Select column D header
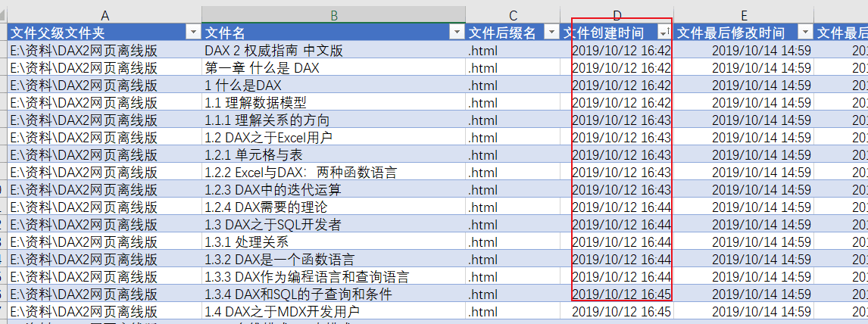This screenshot has height=324, width=868. [617, 15]
